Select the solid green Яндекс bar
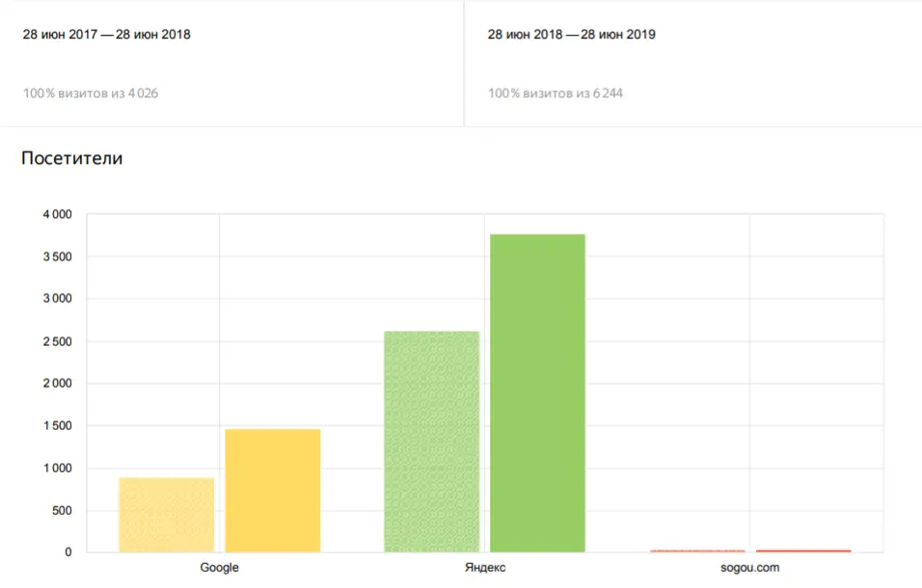The image size is (922, 588). click(x=537, y=393)
